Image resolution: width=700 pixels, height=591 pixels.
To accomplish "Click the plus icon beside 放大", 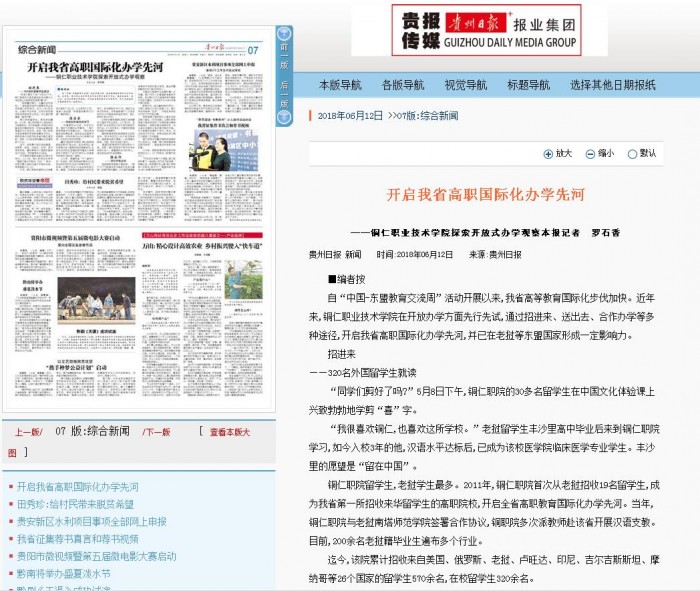I will point(548,154).
